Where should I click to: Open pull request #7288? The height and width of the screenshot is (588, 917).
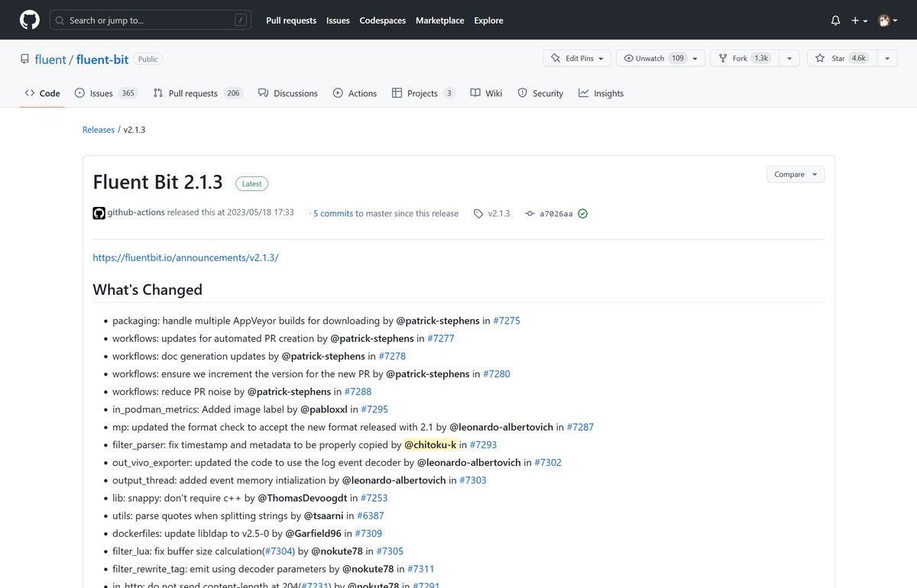(358, 391)
